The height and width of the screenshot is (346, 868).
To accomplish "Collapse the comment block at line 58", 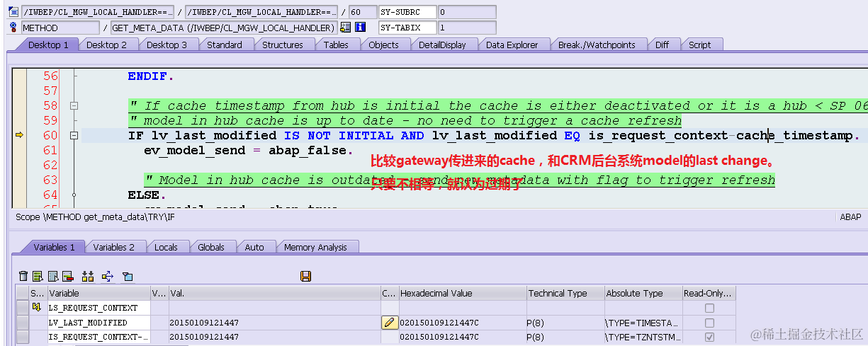I will coord(74,105).
